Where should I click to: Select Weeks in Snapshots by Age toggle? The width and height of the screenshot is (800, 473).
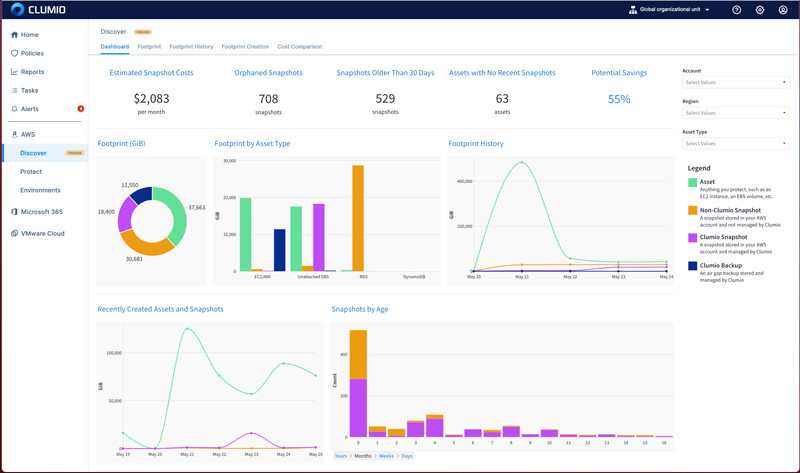click(386, 456)
